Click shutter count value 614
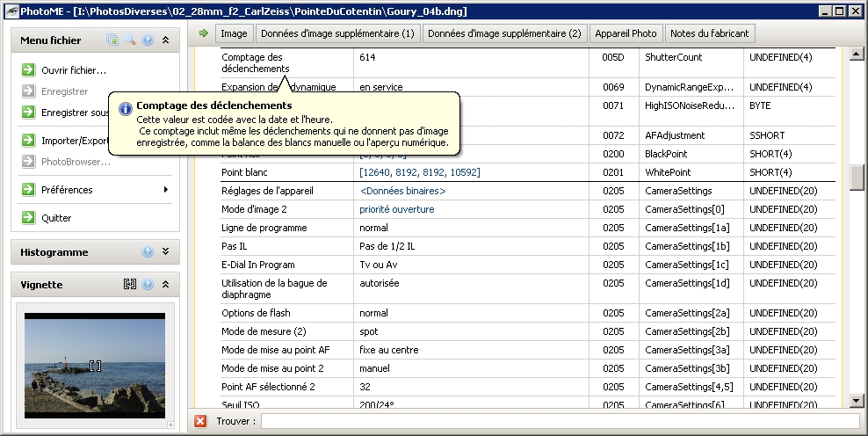Screen dimensions: 868x436 tap(367, 57)
